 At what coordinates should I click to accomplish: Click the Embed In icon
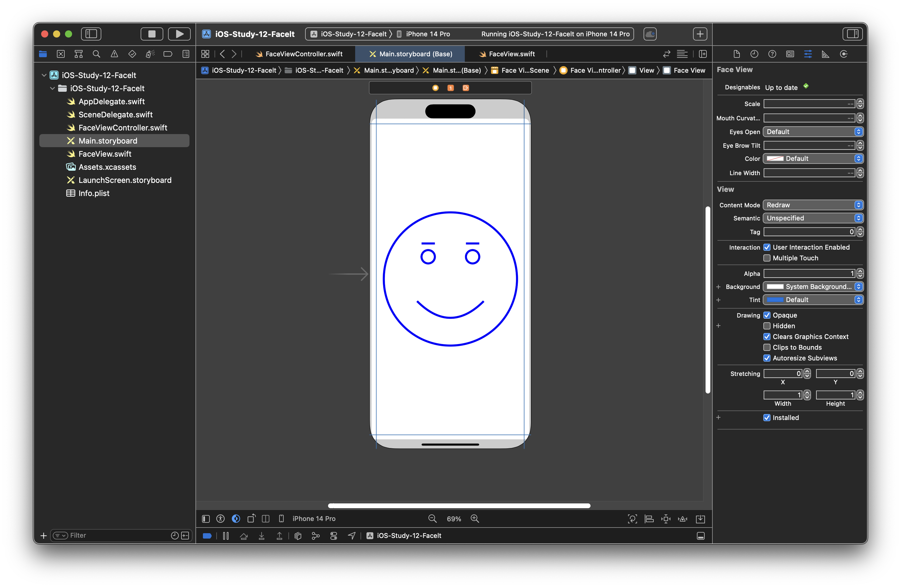coord(700,519)
